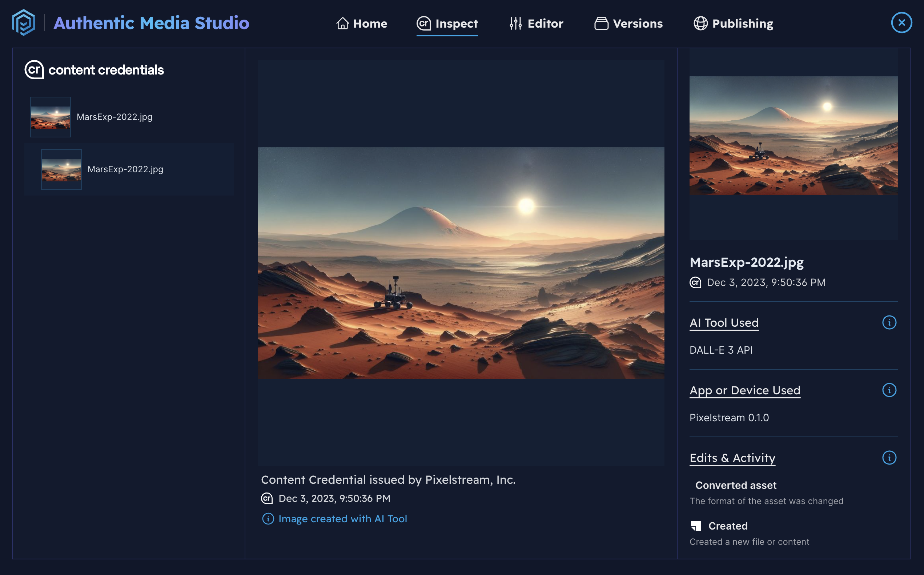Click the info icon next to AI Tool Used
924x575 pixels.
[890, 322]
